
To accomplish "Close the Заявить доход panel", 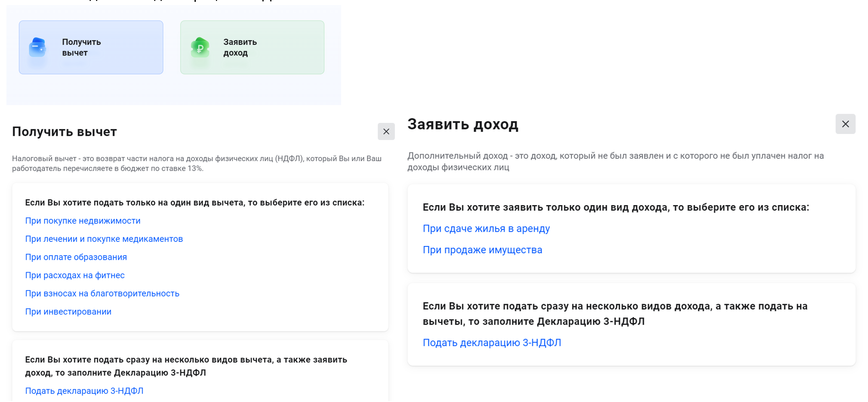I will [845, 124].
